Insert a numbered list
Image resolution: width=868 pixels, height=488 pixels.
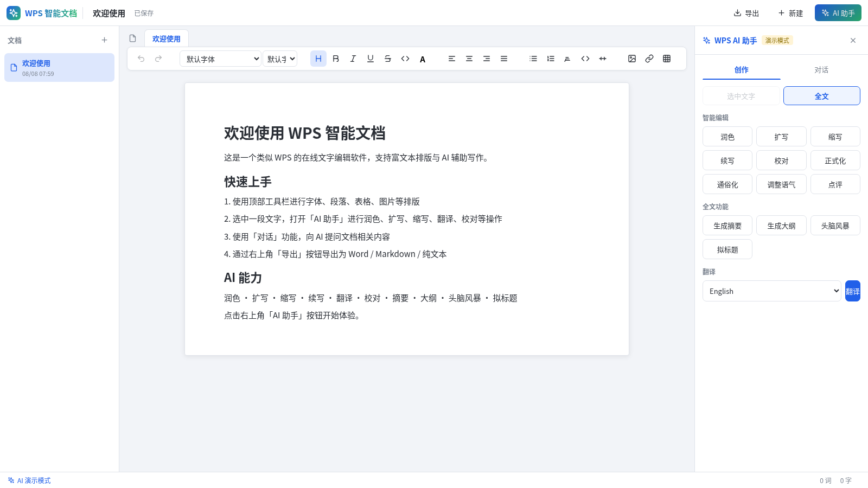tap(551, 59)
